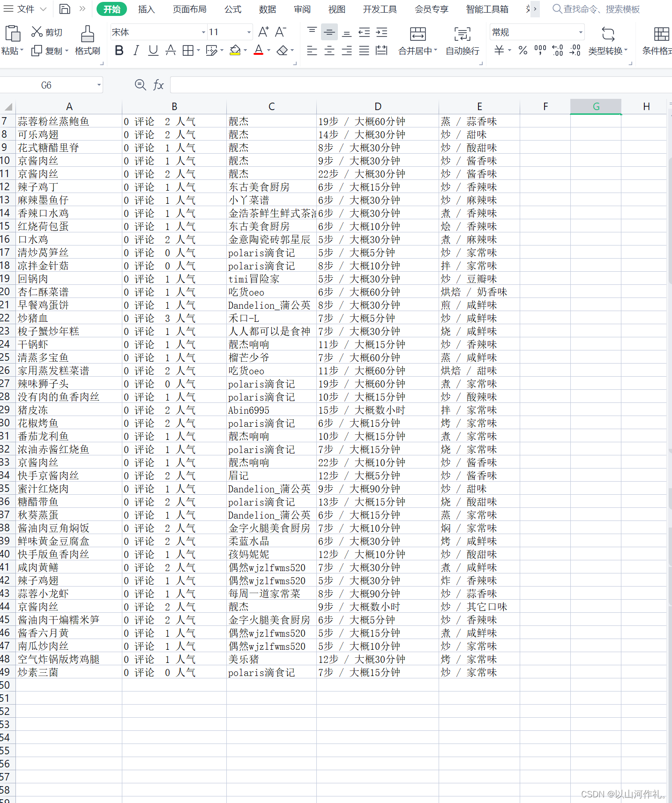Click the Save icon
The height and width of the screenshot is (803, 672).
tap(65, 9)
